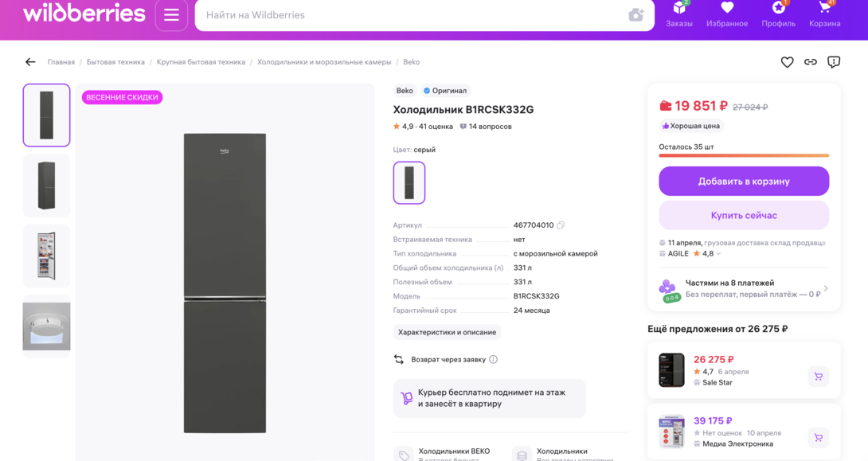Click the 24 месяца warranty value
868x461 pixels.
531,311
